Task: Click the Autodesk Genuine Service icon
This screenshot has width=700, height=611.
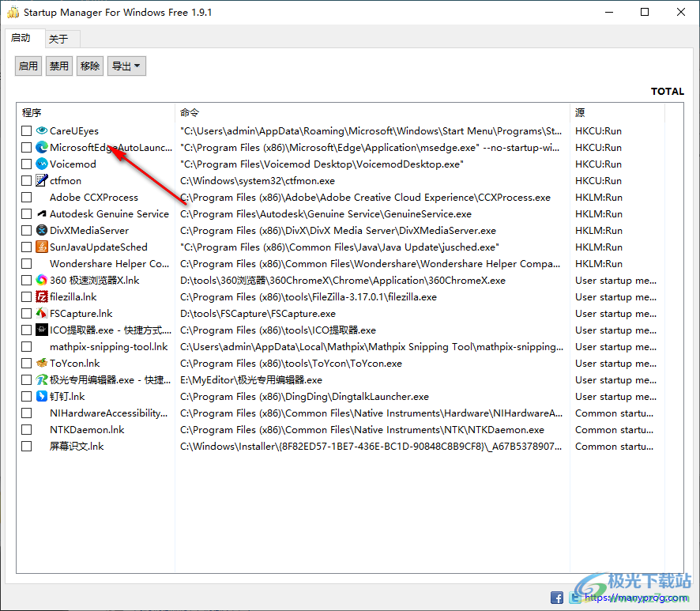Action: (x=42, y=213)
